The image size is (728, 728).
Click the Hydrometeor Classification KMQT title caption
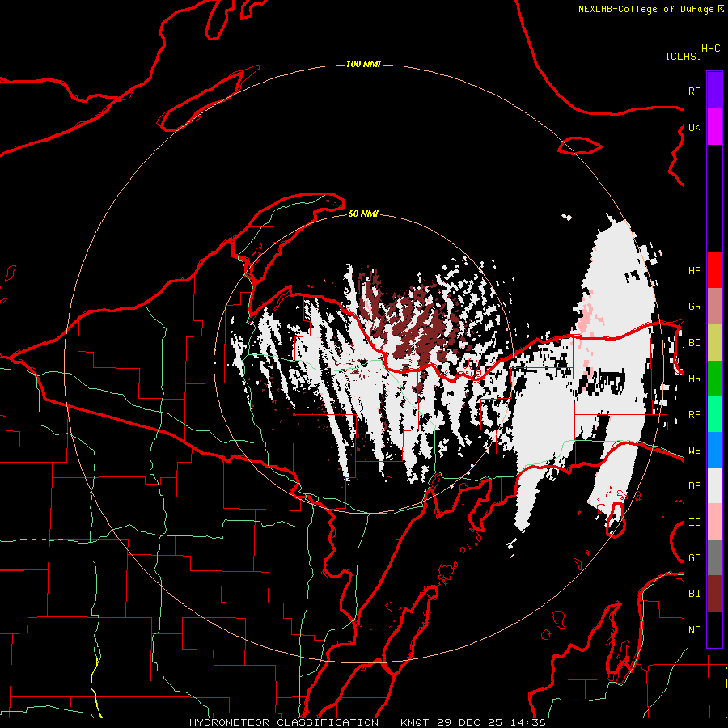[367, 722]
